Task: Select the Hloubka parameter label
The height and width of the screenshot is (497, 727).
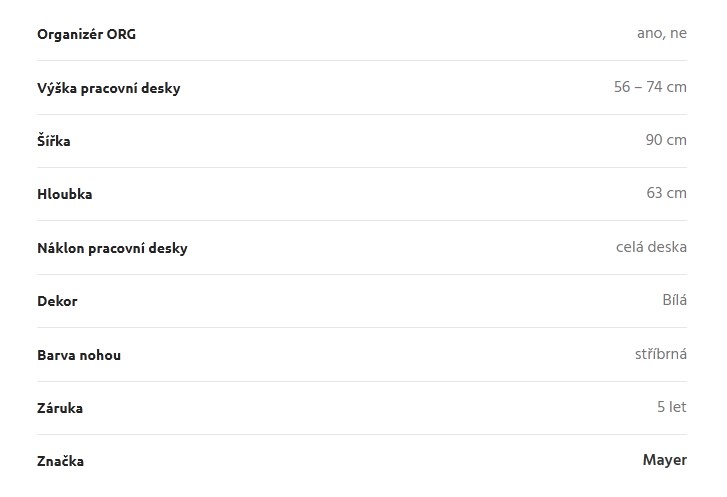Action: [x=64, y=194]
